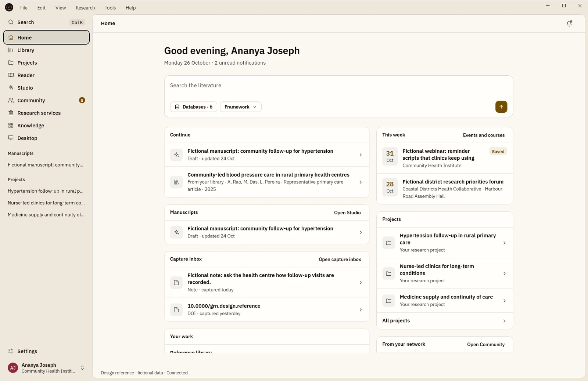Open the View menu
Screen dimensions: 588x381
tap(61, 8)
